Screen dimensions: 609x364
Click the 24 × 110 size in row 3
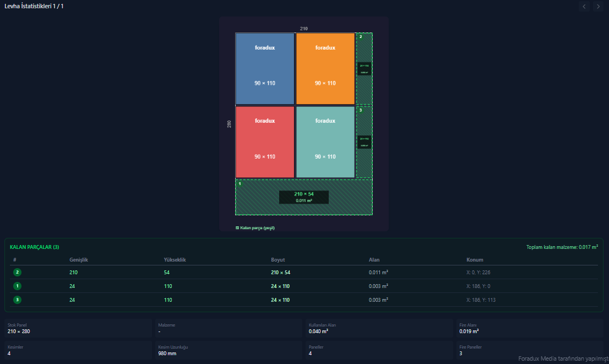tap(280, 300)
